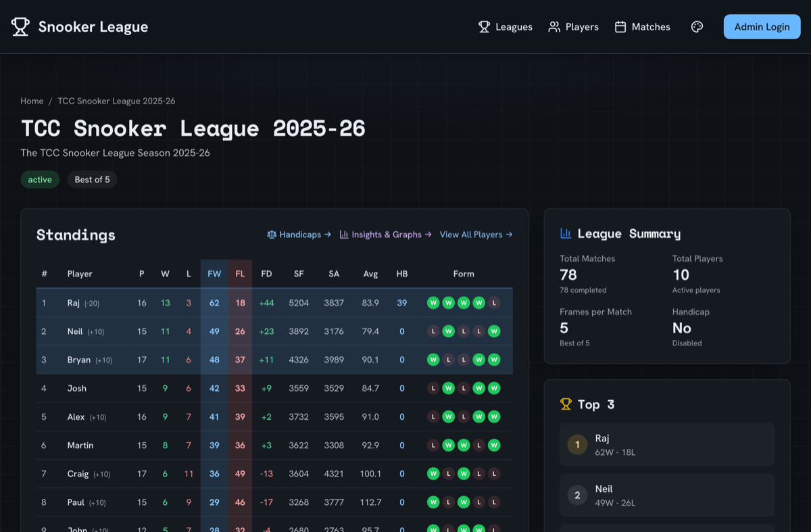Open the Matches navigation item

pyautogui.click(x=643, y=27)
